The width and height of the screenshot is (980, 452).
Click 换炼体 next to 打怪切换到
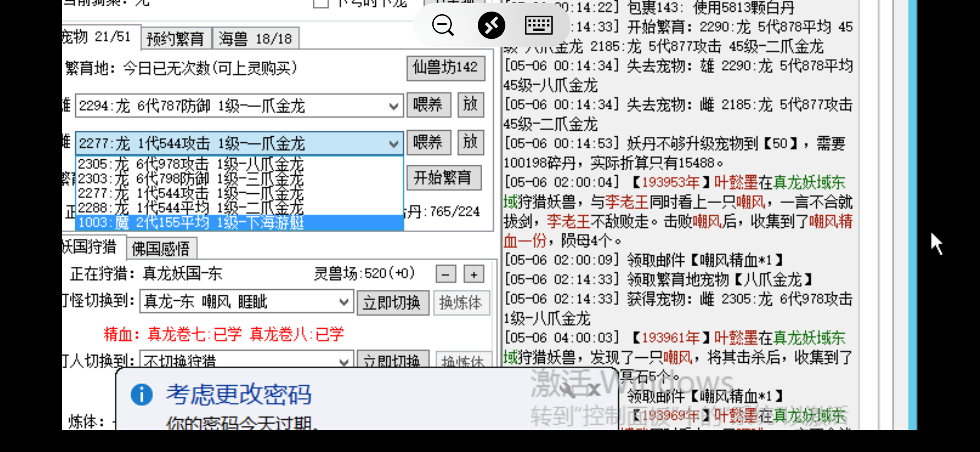point(462,303)
